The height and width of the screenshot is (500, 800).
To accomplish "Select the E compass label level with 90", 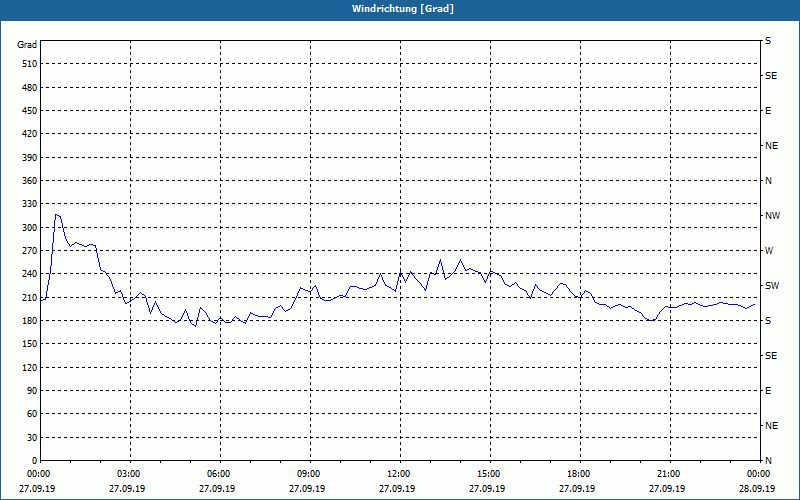I will coord(768,391).
